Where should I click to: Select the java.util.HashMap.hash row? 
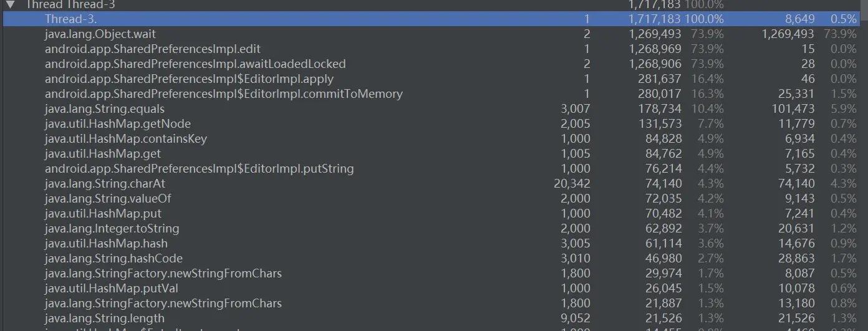(434, 243)
